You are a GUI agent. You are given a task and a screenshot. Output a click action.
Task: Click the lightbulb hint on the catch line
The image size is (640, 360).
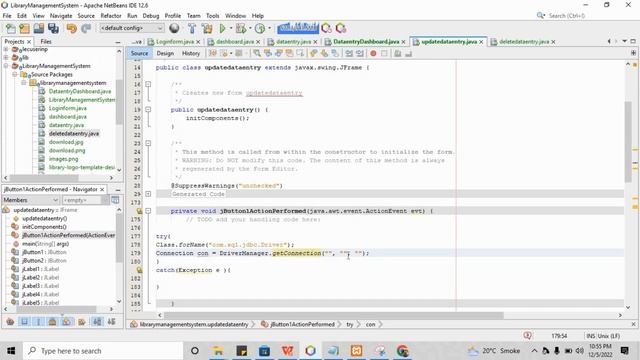139,270
